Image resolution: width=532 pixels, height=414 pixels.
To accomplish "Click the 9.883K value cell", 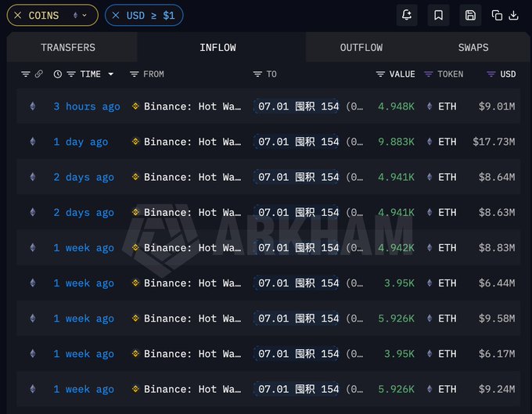I will (397, 142).
